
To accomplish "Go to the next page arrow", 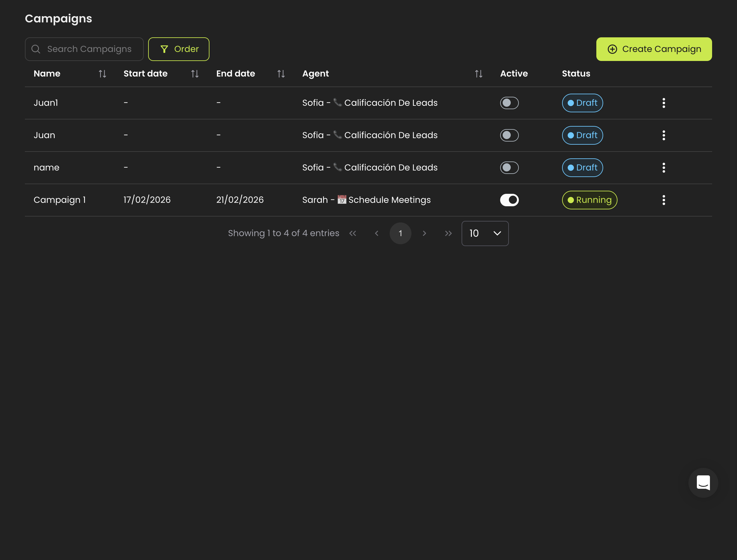I will [424, 233].
